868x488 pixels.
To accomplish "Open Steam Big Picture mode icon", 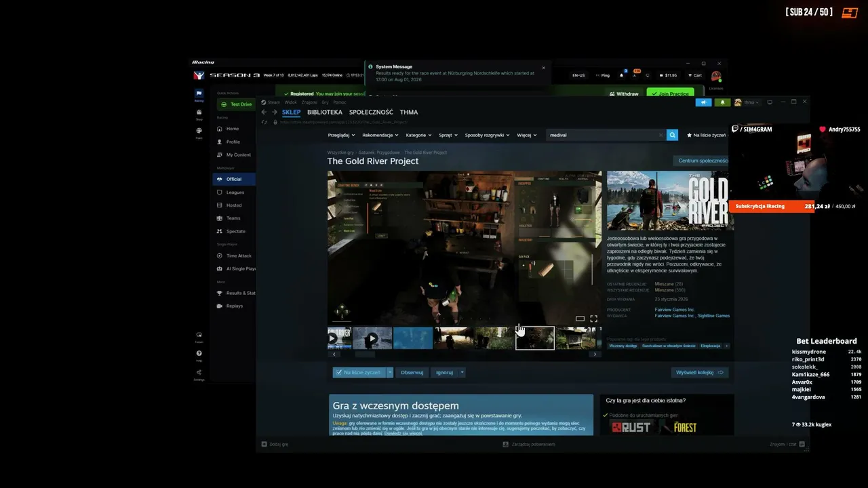I will point(770,102).
